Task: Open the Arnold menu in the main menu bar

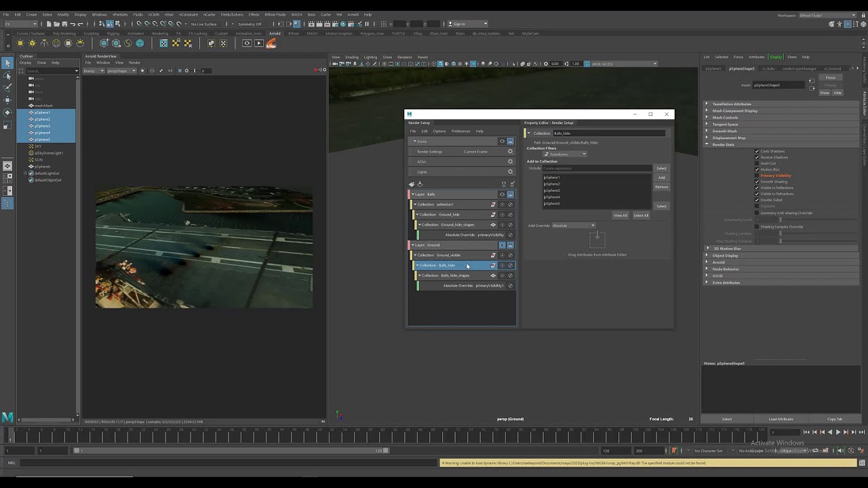Action: click(x=353, y=14)
